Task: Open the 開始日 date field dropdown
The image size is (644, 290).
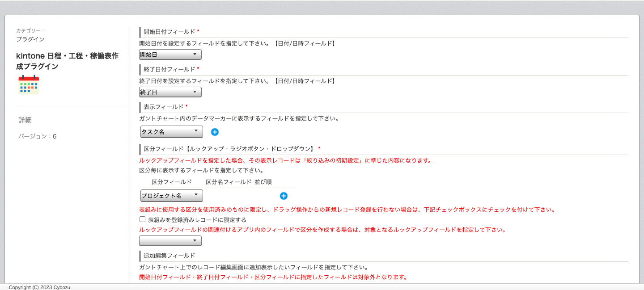Action: pyautogui.click(x=170, y=54)
